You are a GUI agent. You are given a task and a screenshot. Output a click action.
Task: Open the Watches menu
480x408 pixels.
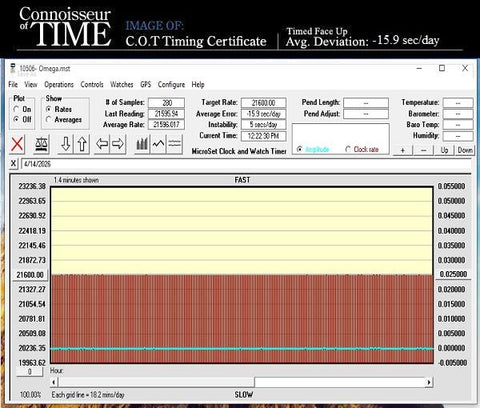coord(122,84)
